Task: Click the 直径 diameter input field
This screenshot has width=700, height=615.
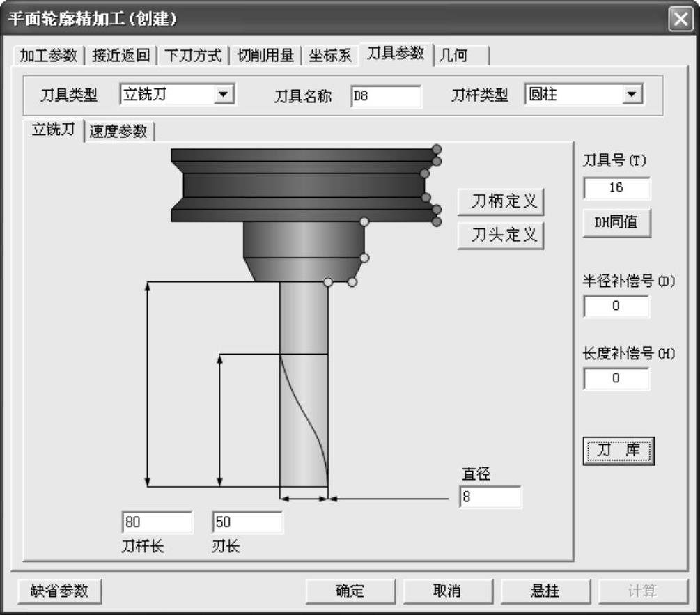Action: tap(490, 498)
